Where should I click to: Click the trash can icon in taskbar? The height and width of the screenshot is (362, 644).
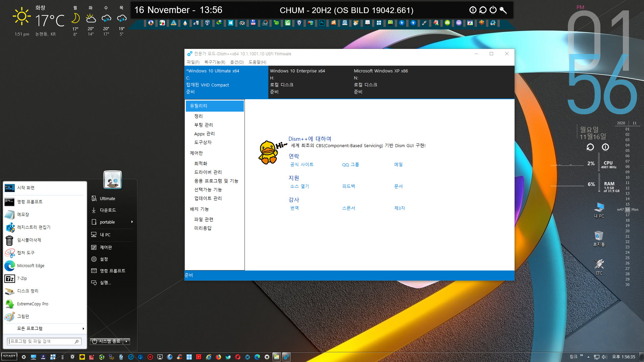tap(62, 357)
